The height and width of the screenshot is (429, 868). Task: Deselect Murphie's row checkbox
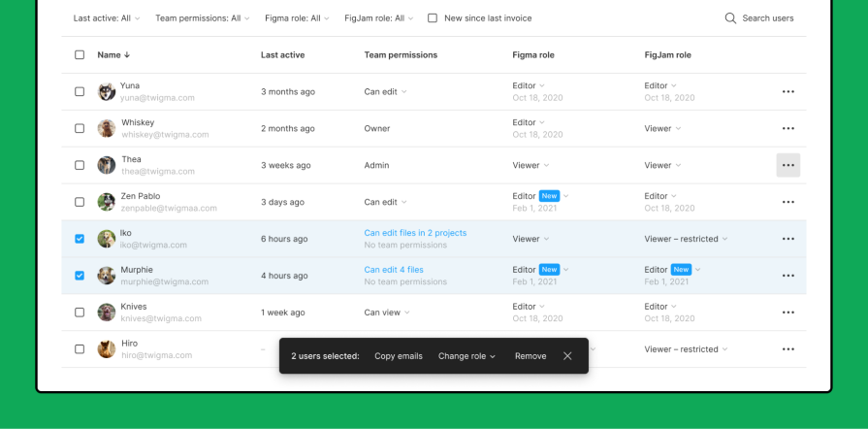pyautogui.click(x=80, y=276)
